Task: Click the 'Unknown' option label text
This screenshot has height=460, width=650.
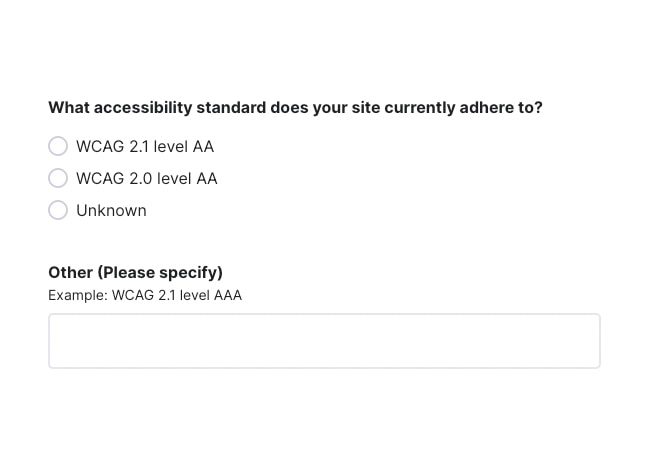Action: click(x=111, y=211)
